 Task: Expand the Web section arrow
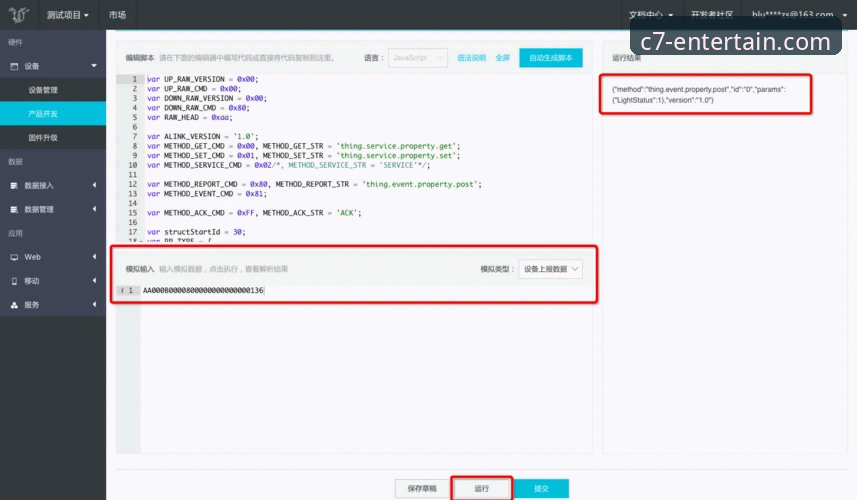(x=94, y=256)
